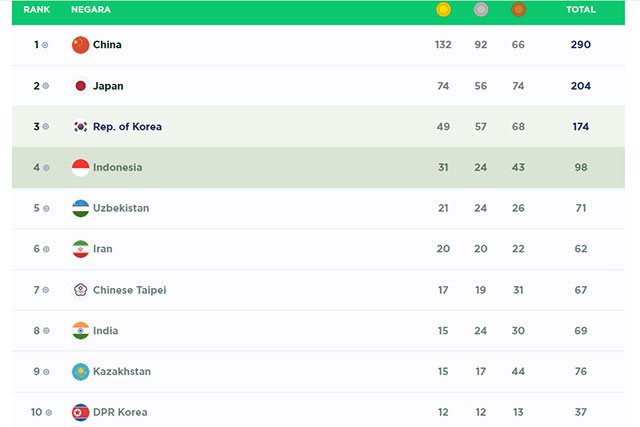The image size is (640, 427).
Task: Click the Kazakhstan flag icon
Action: click(x=81, y=372)
